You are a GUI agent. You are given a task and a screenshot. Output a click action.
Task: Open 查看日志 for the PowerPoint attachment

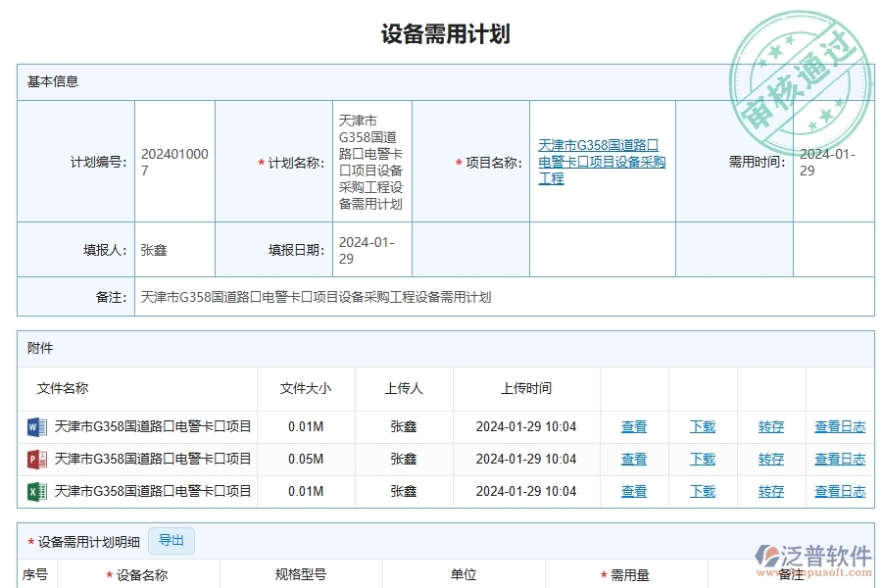839,458
